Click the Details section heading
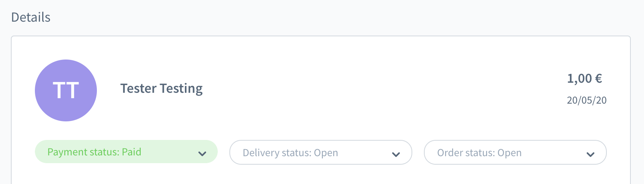The image size is (644, 184). [x=31, y=17]
